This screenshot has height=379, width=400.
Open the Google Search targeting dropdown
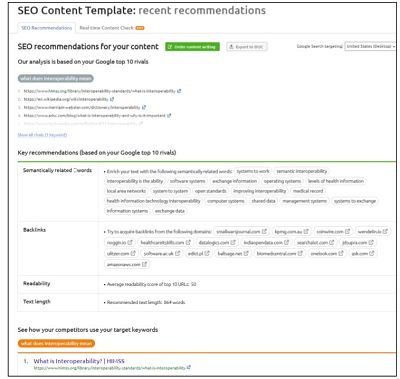[370, 46]
